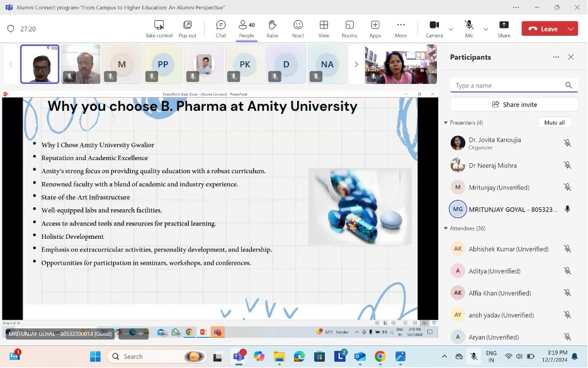Select Alfia Khan (Unverified) entry
The height and width of the screenshot is (368, 588).
click(x=512, y=293)
